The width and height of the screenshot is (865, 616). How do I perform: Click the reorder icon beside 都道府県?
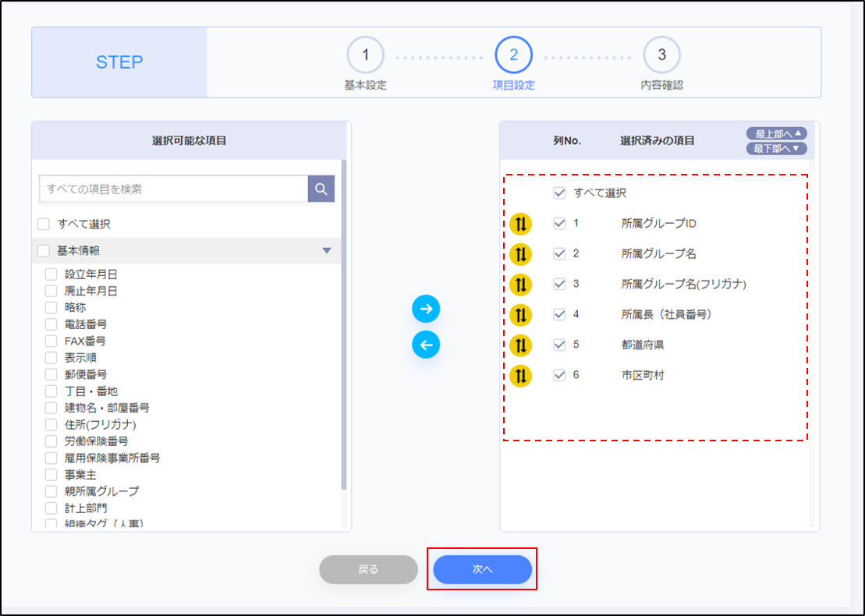point(521,345)
